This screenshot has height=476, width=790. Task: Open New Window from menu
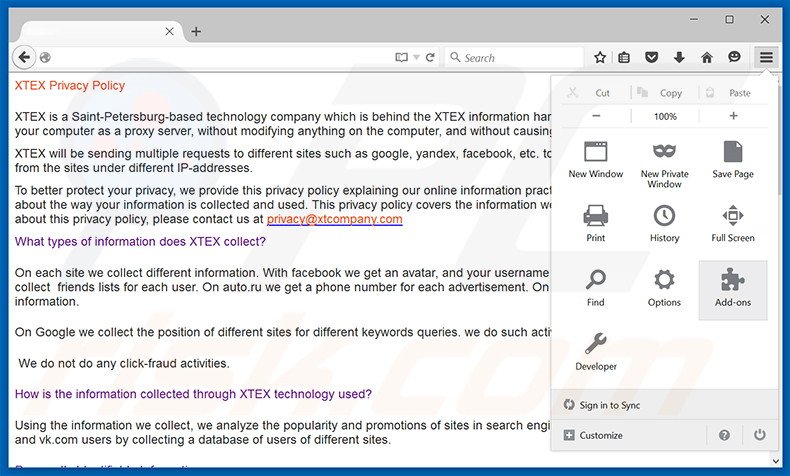pos(596,160)
